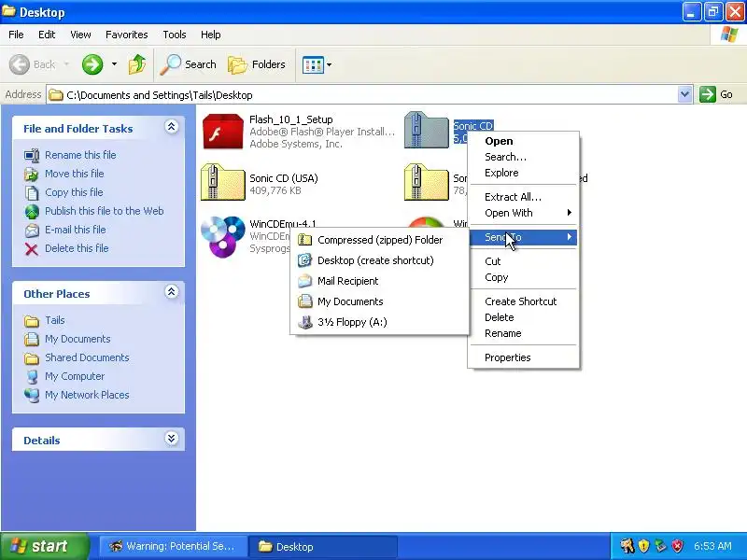Screen dimensions: 747x560
Task: Toggle the Folders pane toolbar button
Action: (x=257, y=64)
